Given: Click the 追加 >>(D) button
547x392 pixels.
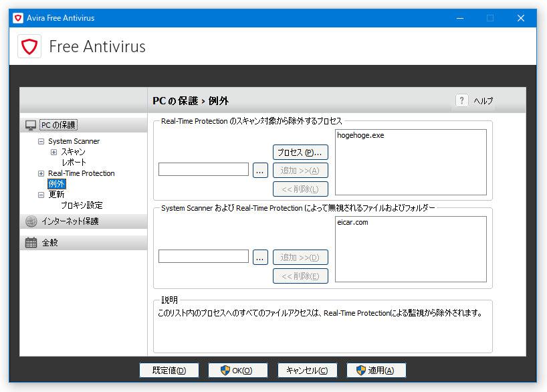Looking at the screenshot, I should [300, 258].
